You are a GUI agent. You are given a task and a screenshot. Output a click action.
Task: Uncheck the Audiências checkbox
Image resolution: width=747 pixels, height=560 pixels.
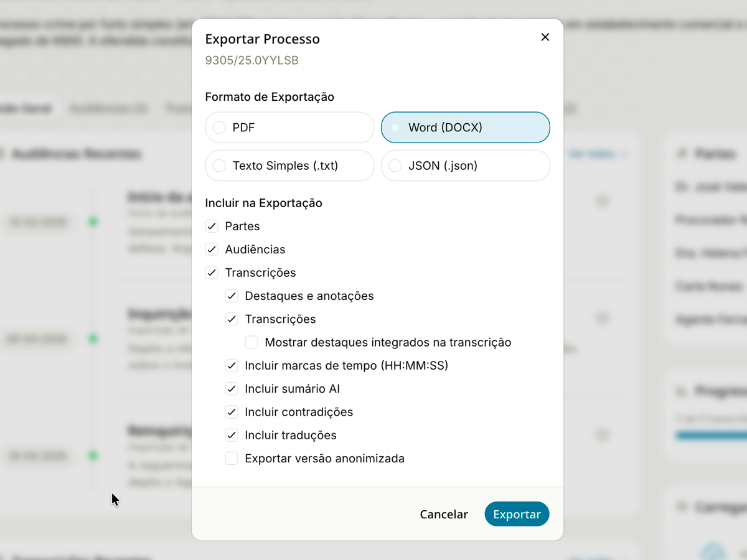(212, 250)
